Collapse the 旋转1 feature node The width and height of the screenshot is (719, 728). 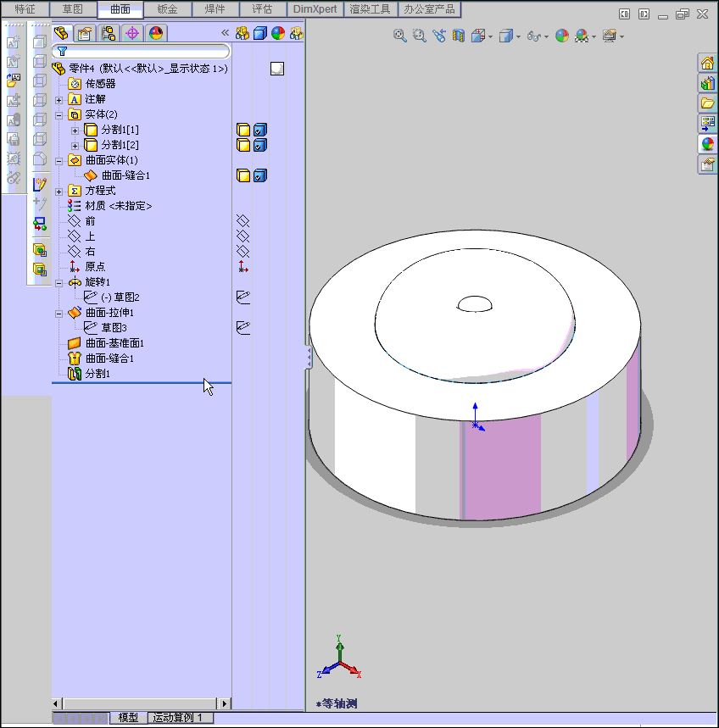point(59,283)
